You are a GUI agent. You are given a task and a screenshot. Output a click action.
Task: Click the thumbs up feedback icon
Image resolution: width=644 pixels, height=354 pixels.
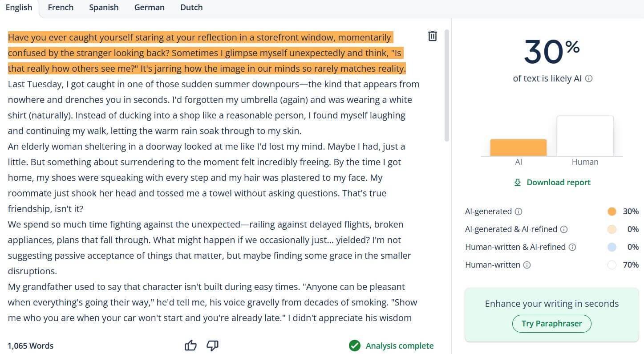point(190,346)
